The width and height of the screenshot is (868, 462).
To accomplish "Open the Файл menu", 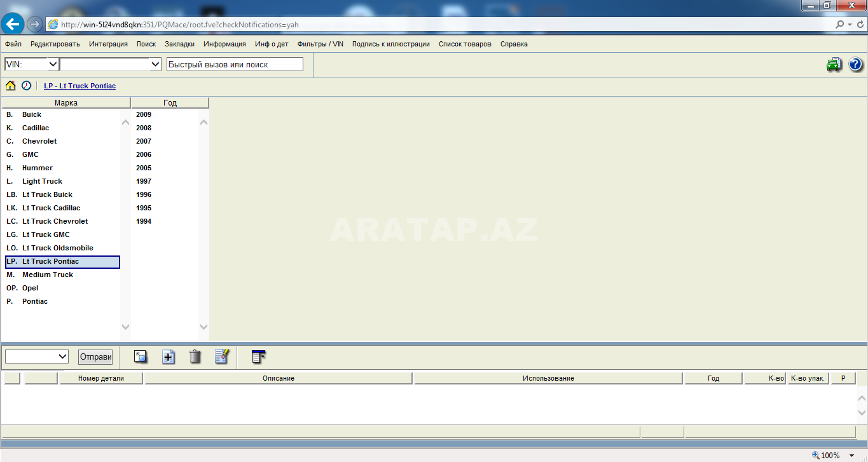I will click(13, 44).
